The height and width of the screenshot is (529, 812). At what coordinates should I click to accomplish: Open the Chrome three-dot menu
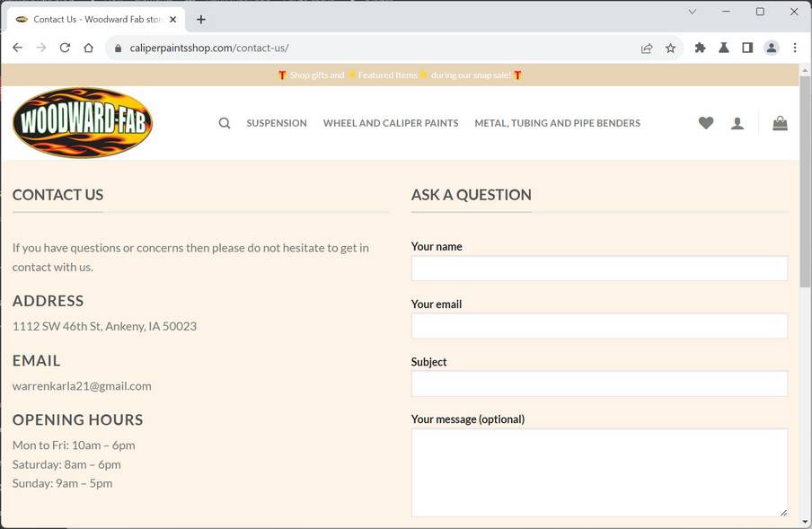(x=796, y=48)
